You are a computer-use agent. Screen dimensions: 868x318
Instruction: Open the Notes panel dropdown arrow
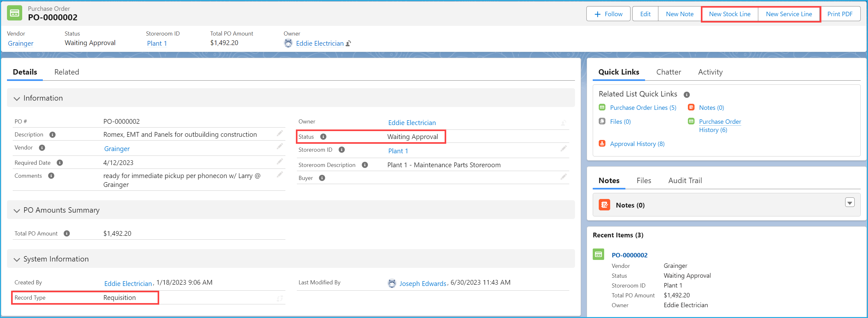pyautogui.click(x=850, y=202)
